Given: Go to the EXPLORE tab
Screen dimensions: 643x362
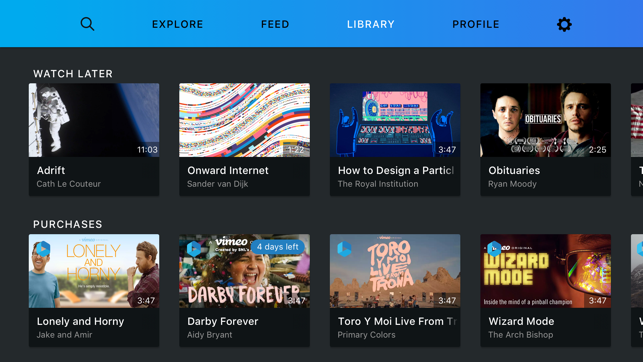Looking at the screenshot, I should pyautogui.click(x=178, y=25).
